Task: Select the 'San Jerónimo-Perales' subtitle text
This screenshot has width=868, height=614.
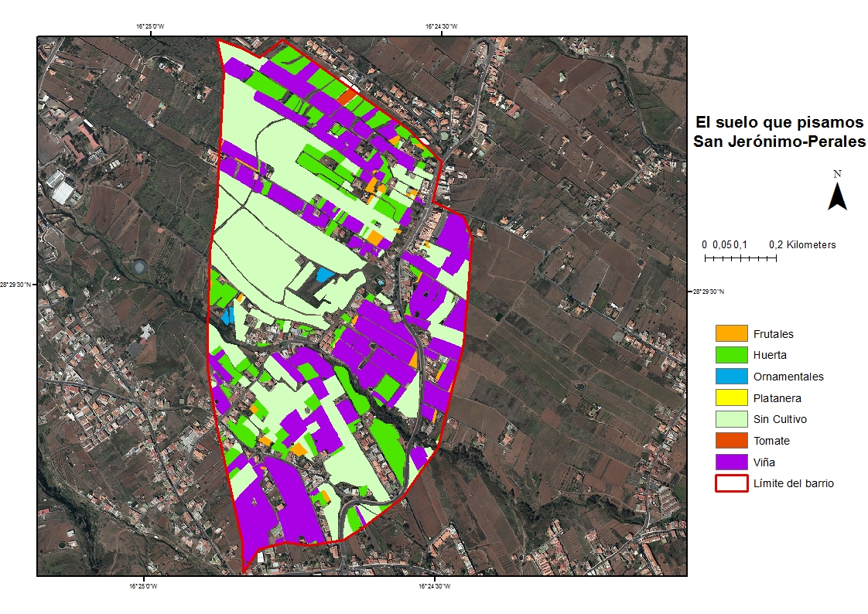Action: [x=778, y=142]
